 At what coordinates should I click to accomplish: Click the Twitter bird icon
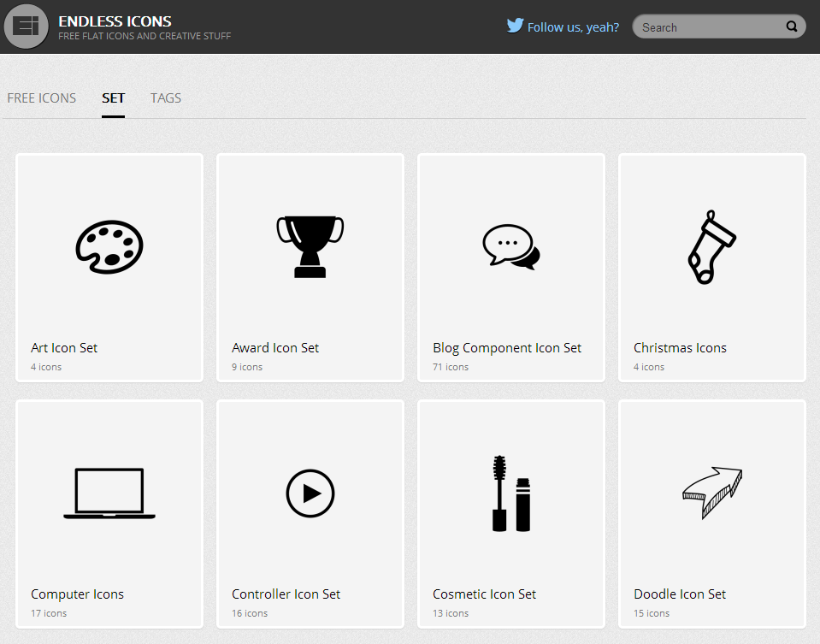(x=515, y=26)
